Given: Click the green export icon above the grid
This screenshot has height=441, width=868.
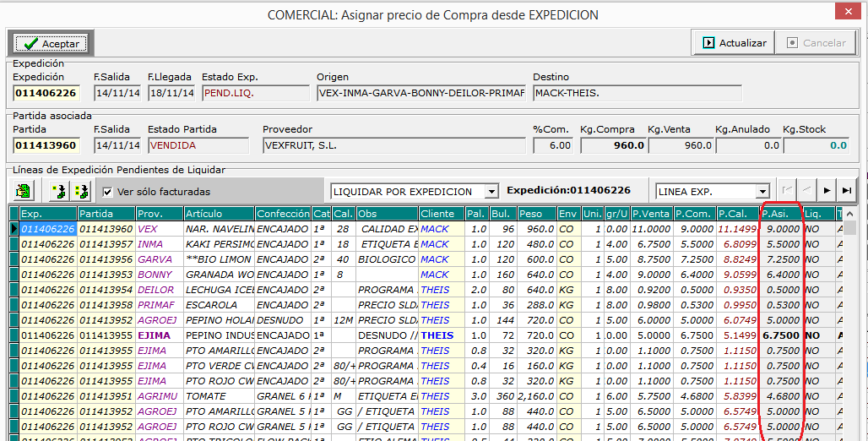Looking at the screenshot, I should pos(23,191).
